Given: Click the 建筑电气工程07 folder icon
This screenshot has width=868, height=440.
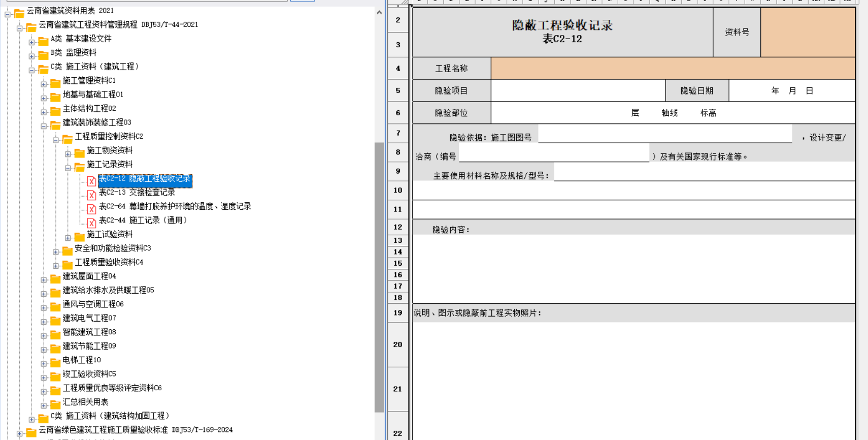Looking at the screenshot, I should click(55, 320).
